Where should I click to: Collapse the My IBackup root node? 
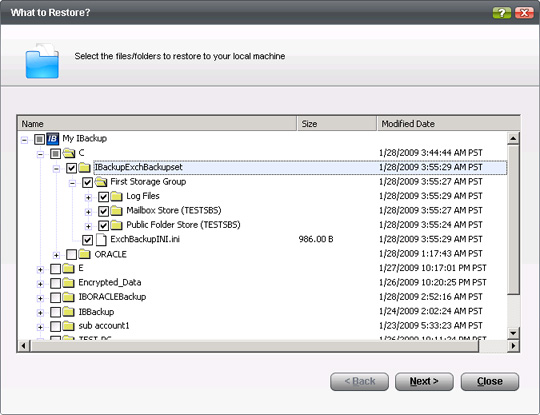24,140
